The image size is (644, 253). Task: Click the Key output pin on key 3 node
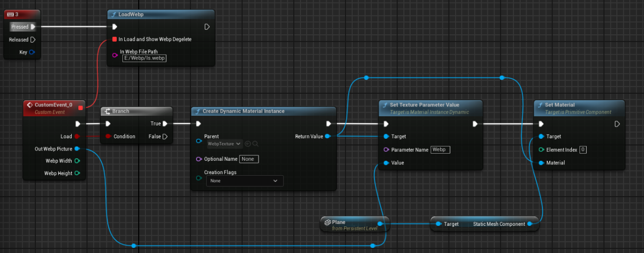point(32,52)
